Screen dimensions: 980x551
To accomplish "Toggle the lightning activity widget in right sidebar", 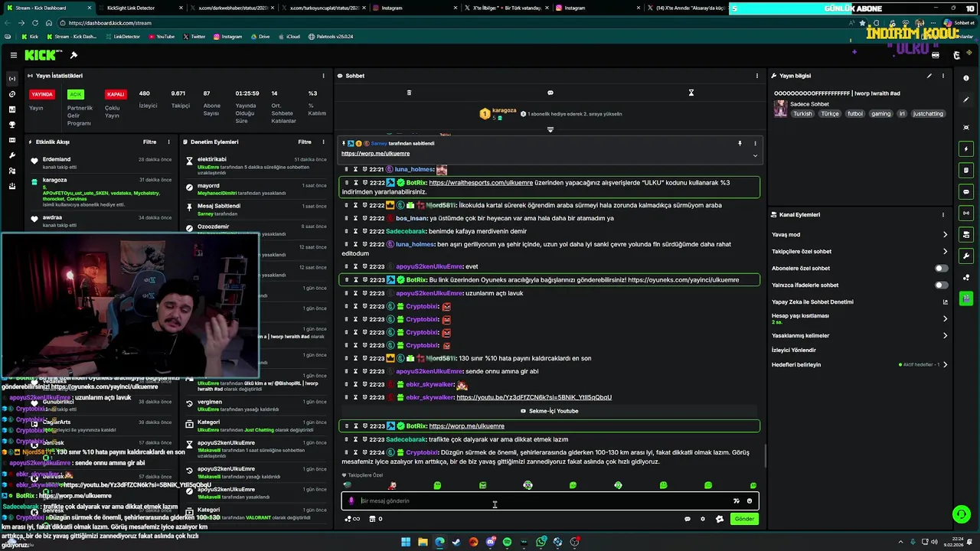I will coord(966,148).
